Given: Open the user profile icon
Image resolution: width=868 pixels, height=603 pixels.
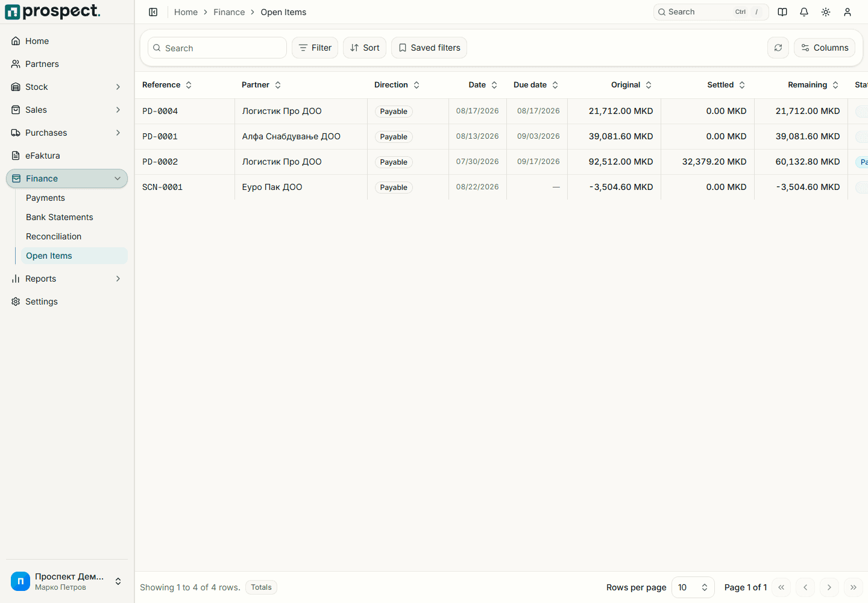Looking at the screenshot, I should pos(848,12).
